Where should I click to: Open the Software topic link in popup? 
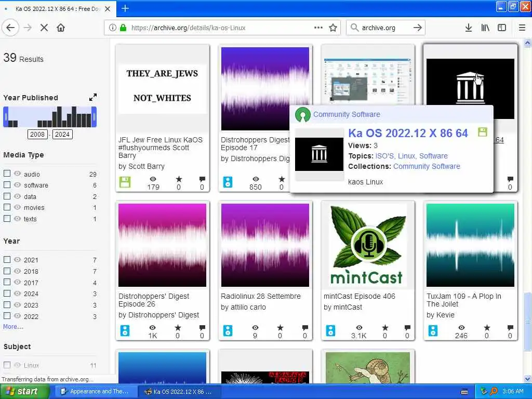point(433,156)
